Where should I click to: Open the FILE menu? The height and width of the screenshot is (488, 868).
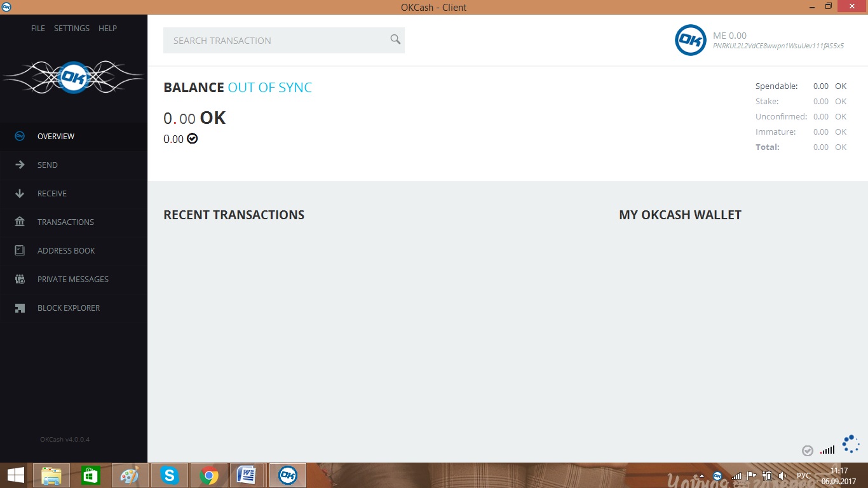tap(38, 29)
